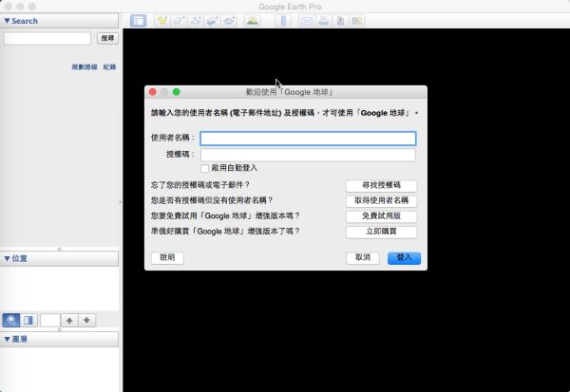Open the Email envelope toolbar icon
Viewport: 570px width, 392px height.
[307, 21]
